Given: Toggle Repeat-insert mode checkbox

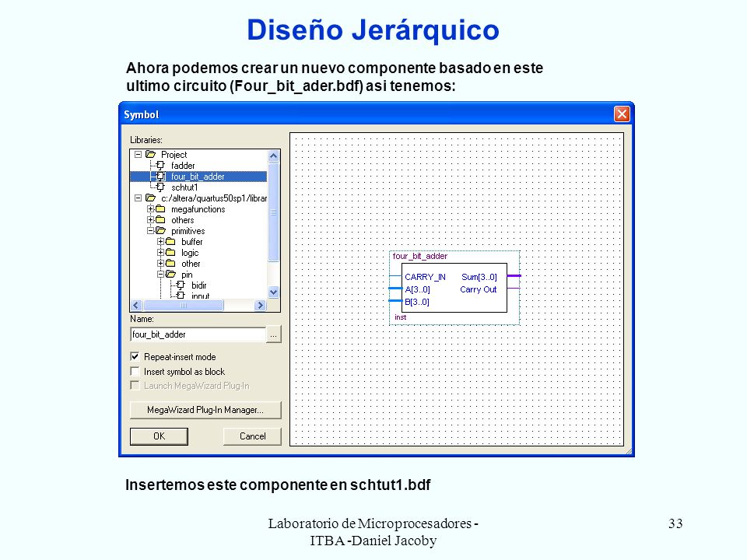Looking at the screenshot, I should 135,356.
